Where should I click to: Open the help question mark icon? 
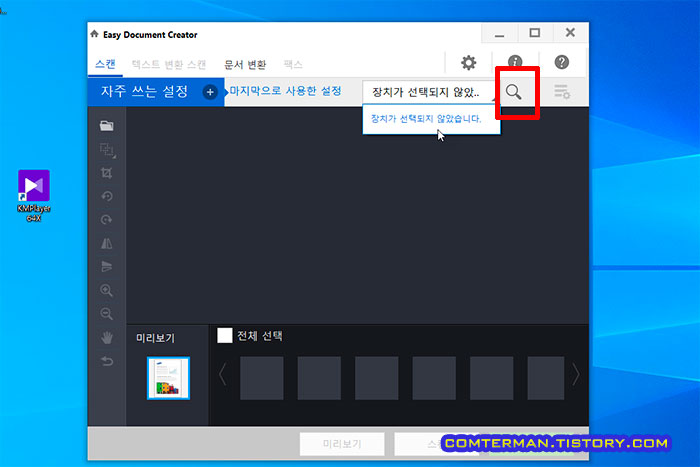[562, 62]
